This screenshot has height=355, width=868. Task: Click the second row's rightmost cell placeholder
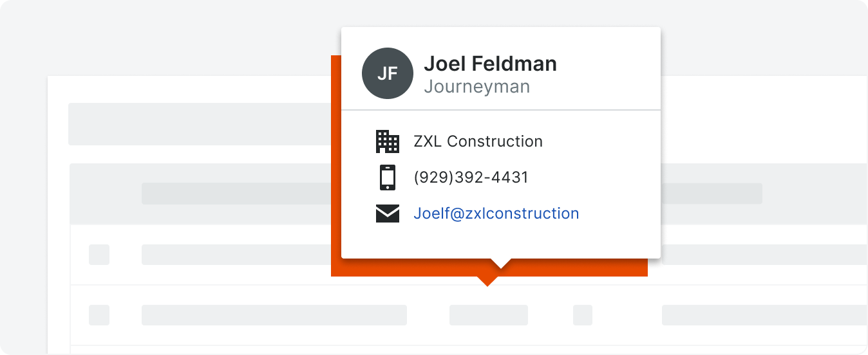764,315
